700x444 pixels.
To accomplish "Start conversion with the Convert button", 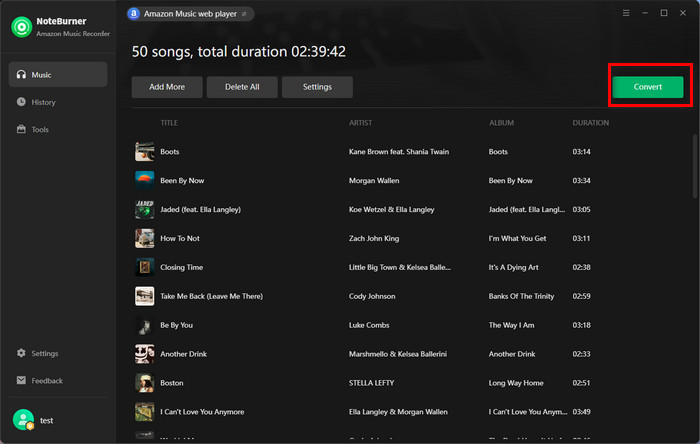I will tap(648, 87).
